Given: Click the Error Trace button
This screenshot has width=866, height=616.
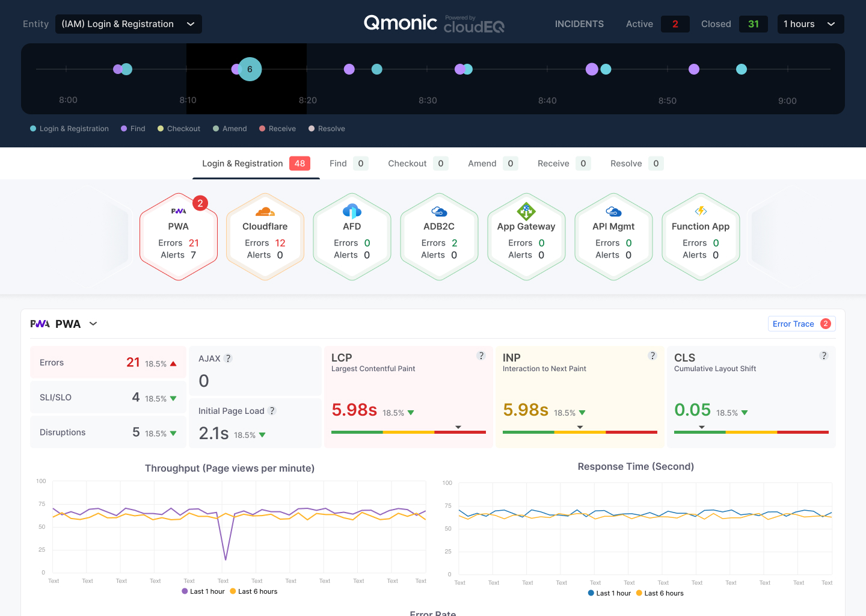Looking at the screenshot, I should coord(802,324).
